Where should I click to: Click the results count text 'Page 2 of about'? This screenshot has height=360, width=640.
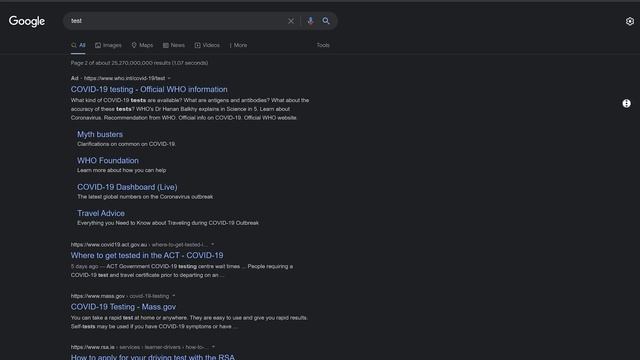pyautogui.click(x=139, y=63)
